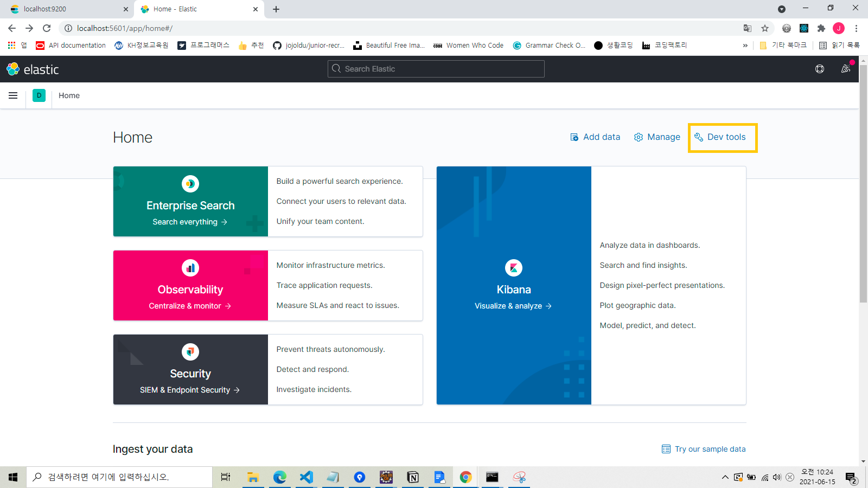The width and height of the screenshot is (868, 488).
Task: Go forward with the browser forward arrow
Action: tap(29, 28)
